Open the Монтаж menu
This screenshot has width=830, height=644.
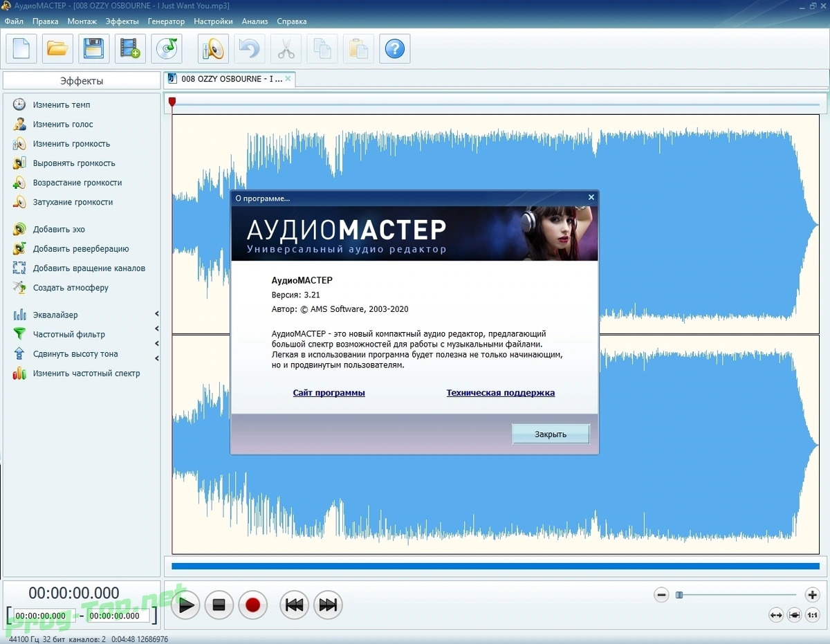point(82,21)
